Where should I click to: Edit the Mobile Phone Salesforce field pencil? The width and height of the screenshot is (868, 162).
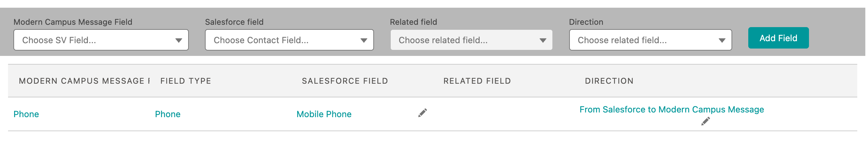click(423, 113)
